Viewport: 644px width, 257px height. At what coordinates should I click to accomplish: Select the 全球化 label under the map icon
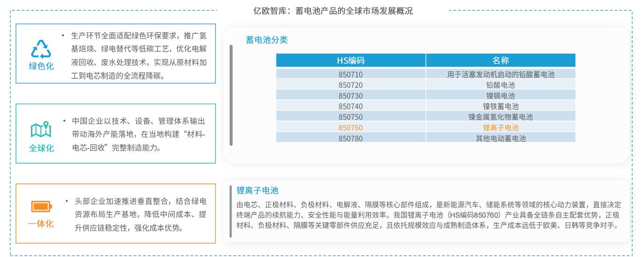(41, 148)
